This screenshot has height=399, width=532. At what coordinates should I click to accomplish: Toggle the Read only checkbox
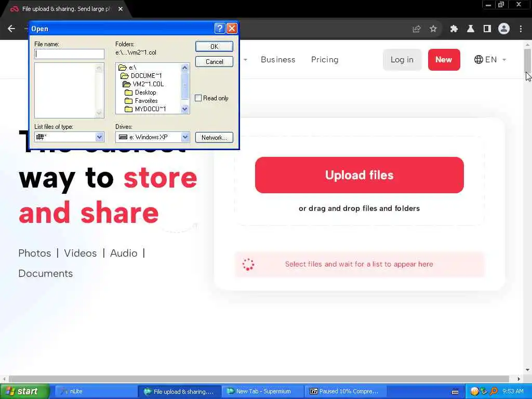point(198,98)
